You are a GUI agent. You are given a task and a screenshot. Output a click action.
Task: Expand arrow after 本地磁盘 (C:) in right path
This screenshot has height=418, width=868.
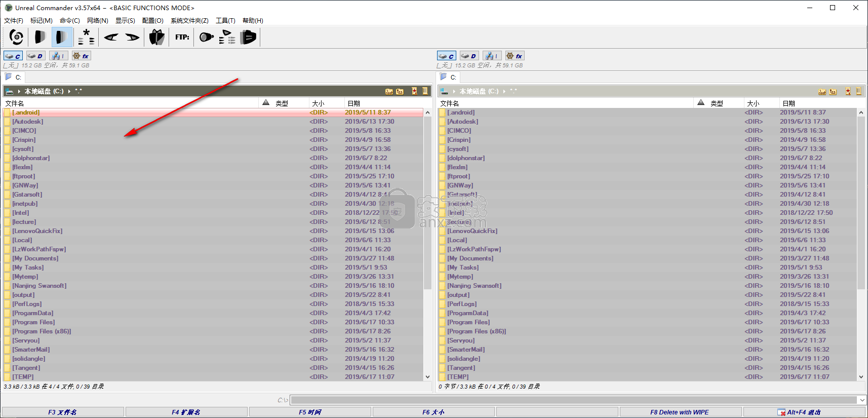click(504, 92)
